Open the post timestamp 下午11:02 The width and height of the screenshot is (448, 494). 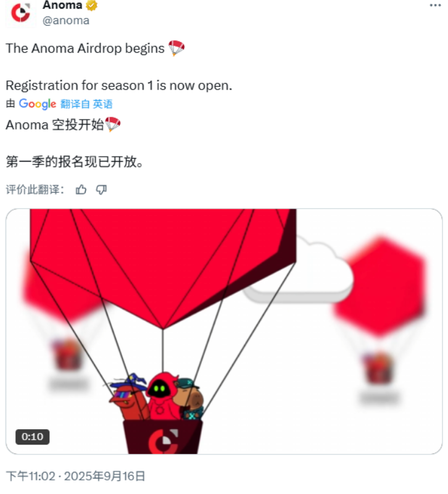31,476
